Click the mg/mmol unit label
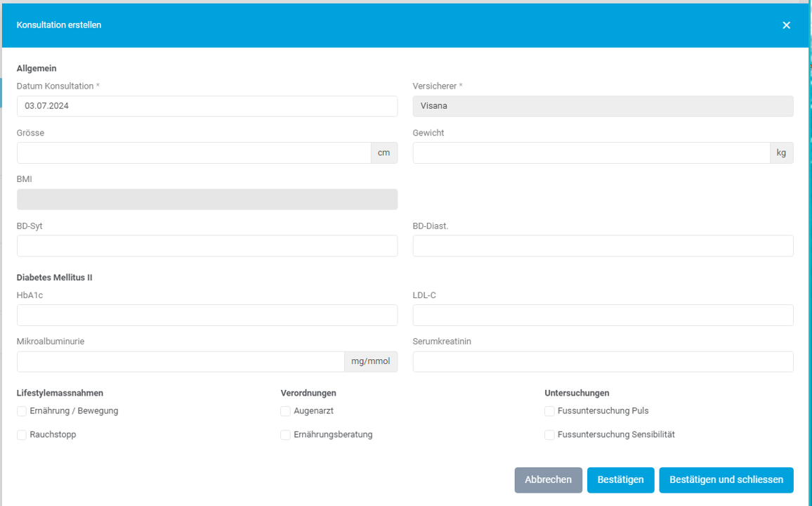The width and height of the screenshot is (812, 506). point(371,361)
